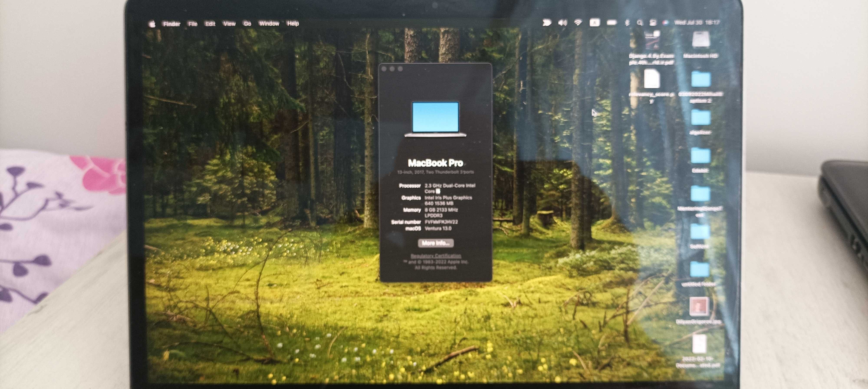Open the Bluetooth menu bar icon
Viewport: 868px width, 389px height.
(x=627, y=23)
